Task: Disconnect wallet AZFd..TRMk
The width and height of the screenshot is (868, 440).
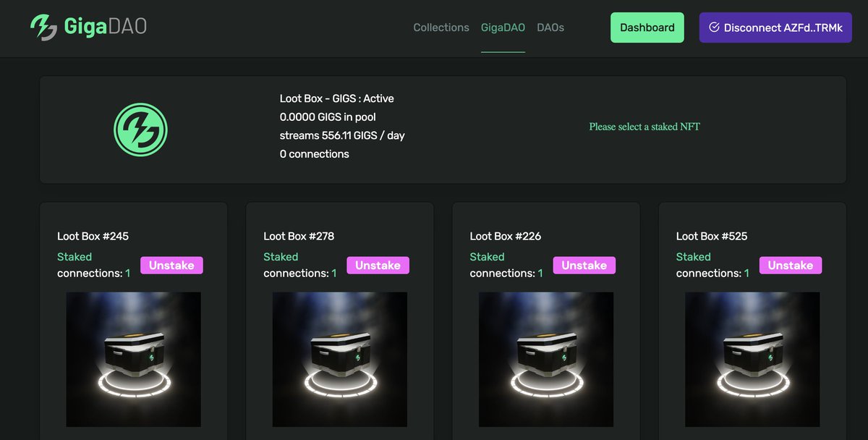Action: click(x=775, y=27)
